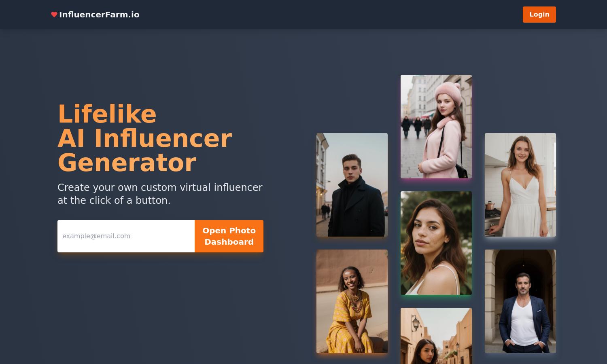Open the man in navy blazer photo
This screenshot has width=607, height=364.
pos(520,301)
